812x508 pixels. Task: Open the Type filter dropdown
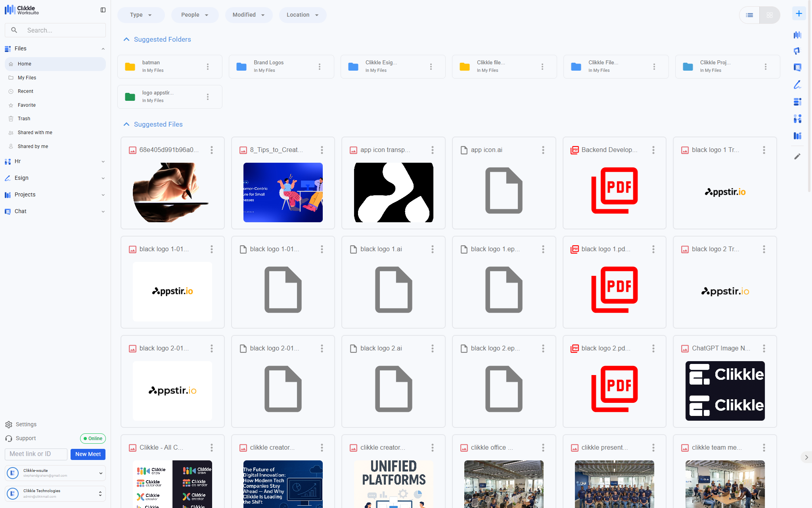(141, 15)
